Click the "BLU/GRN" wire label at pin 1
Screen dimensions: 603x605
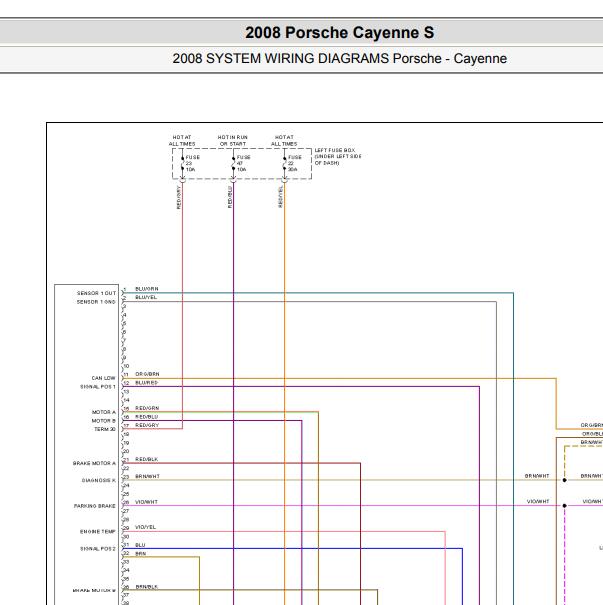[x=147, y=289]
